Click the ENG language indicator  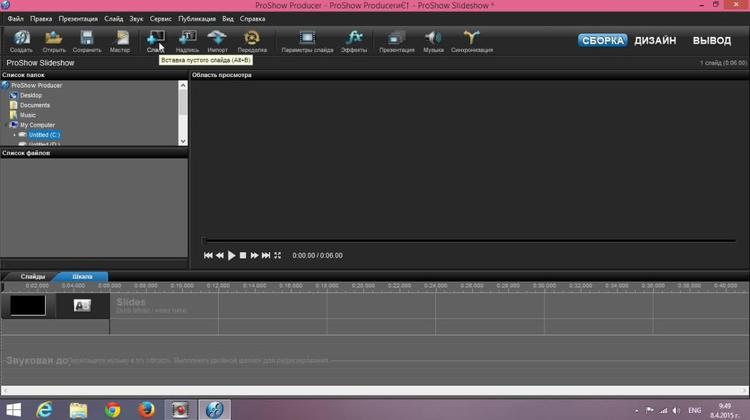point(695,410)
